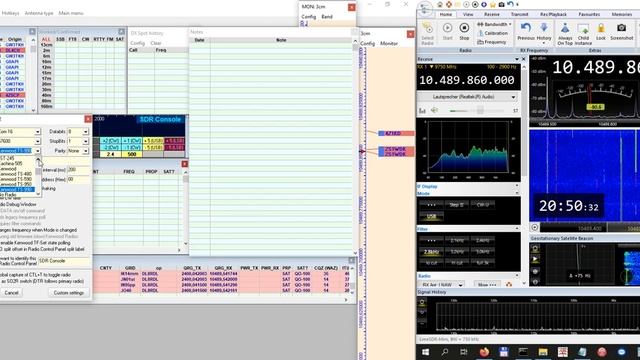640x360 pixels.
Task: Click the orange lifebuoy icon in the quick access toolbar
Action: point(449,4)
